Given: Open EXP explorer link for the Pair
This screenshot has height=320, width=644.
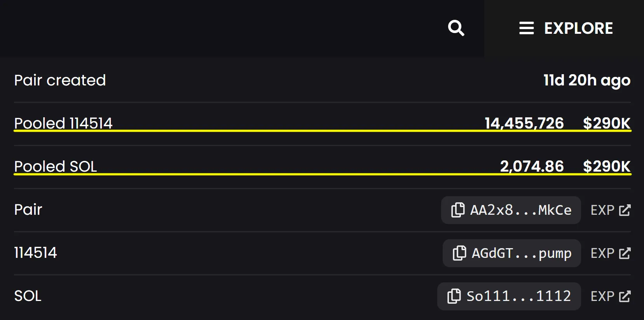Looking at the screenshot, I should [x=602, y=210].
